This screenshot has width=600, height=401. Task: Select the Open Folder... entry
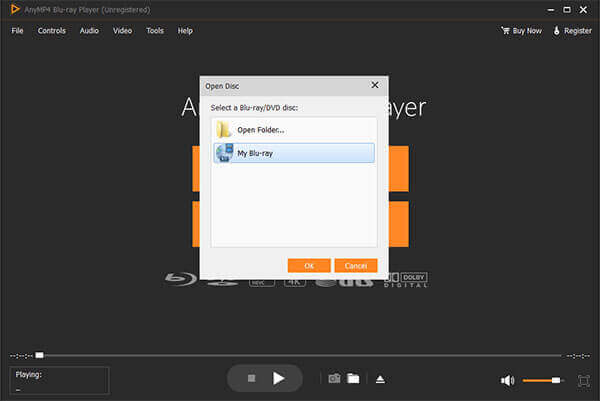click(294, 130)
